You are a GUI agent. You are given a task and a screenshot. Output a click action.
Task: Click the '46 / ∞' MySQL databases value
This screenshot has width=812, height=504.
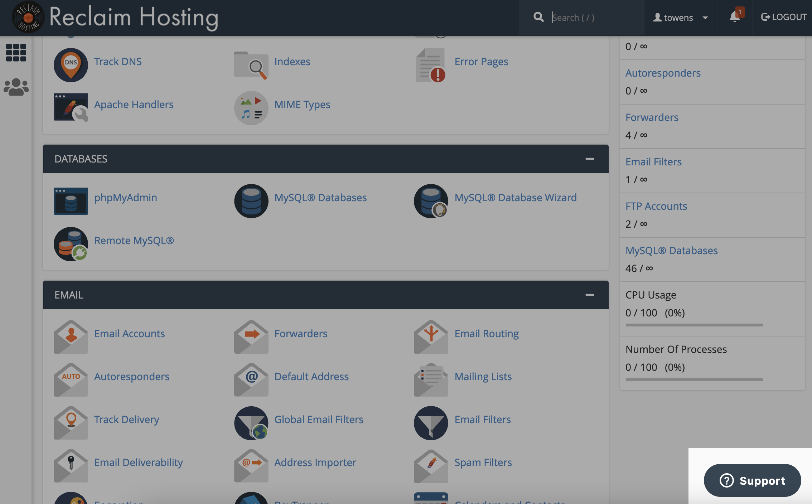(639, 268)
